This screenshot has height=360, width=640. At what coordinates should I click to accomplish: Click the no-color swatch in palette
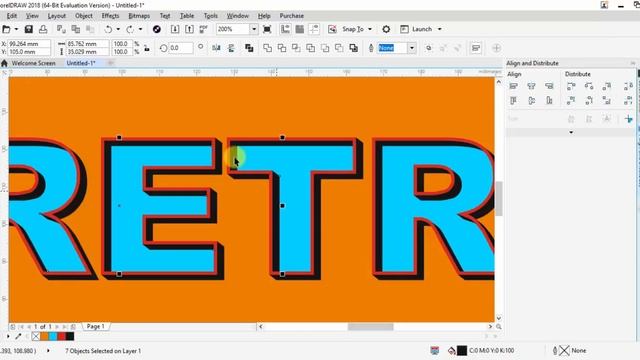point(36,336)
